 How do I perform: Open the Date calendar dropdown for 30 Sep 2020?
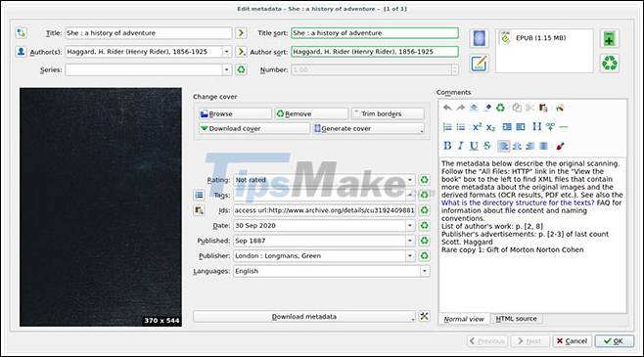409,225
